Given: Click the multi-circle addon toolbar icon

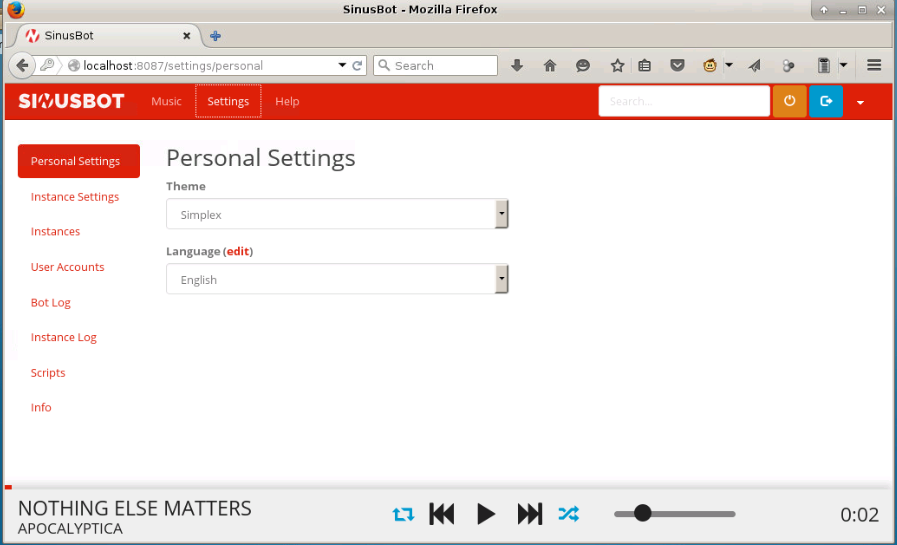Looking at the screenshot, I should click(788, 66).
